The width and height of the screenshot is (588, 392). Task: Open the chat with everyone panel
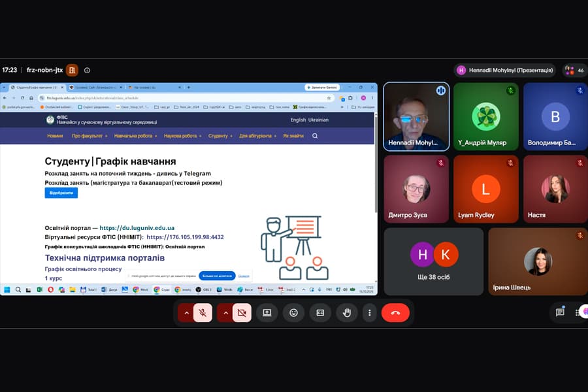(560, 312)
